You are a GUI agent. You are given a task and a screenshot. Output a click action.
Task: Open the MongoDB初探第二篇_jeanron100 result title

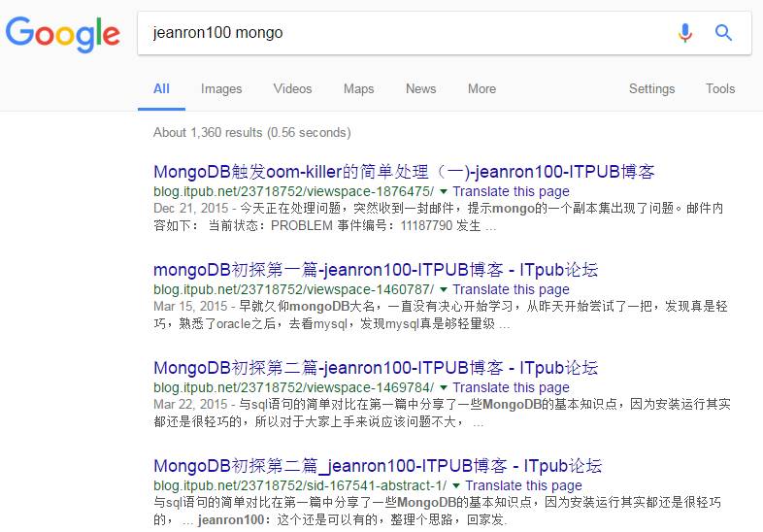pyautogui.click(x=378, y=466)
